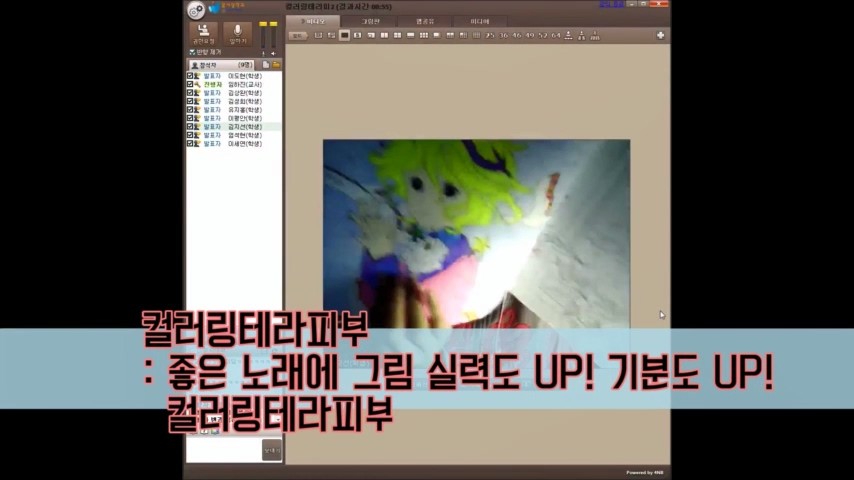The width and height of the screenshot is (854, 480).
Task: Toggle checkbox for attendee 김상완(학생)
Action: click(190, 93)
